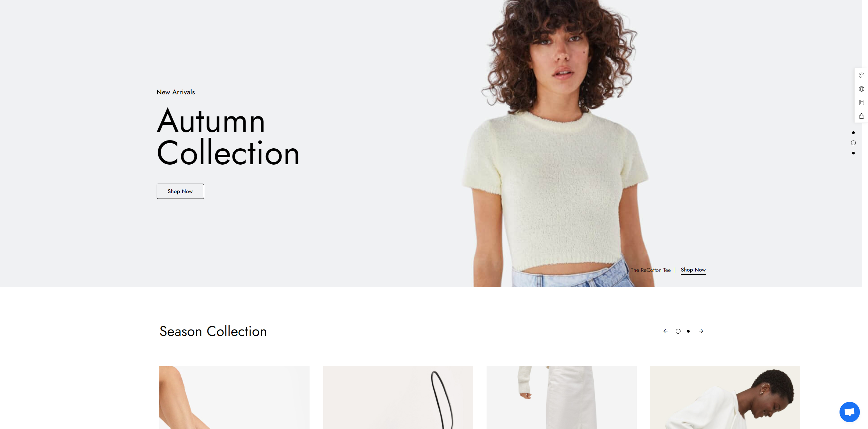Open the product image with black bag strap
868x429 pixels.
click(398, 397)
